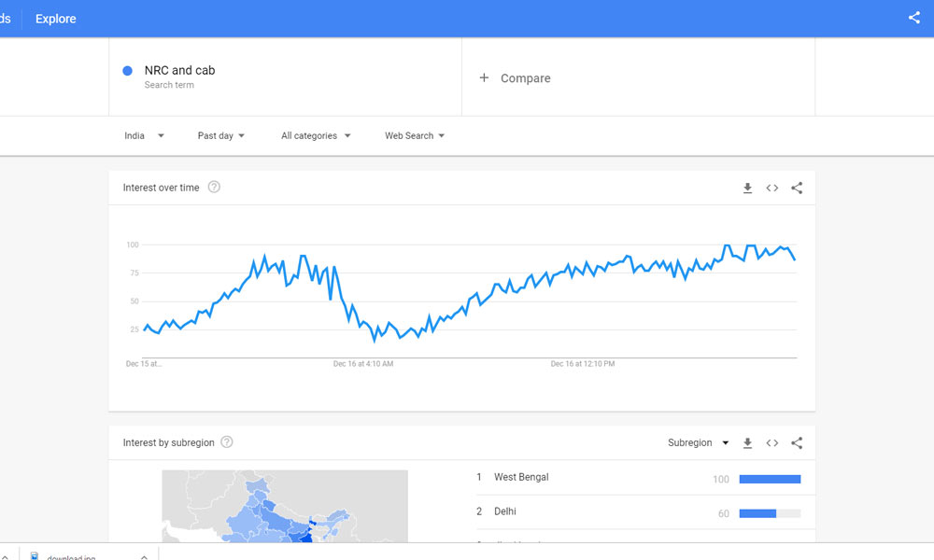Screen dimensions: 934x560
Task: Share the Interest over time chart
Action: (x=797, y=188)
